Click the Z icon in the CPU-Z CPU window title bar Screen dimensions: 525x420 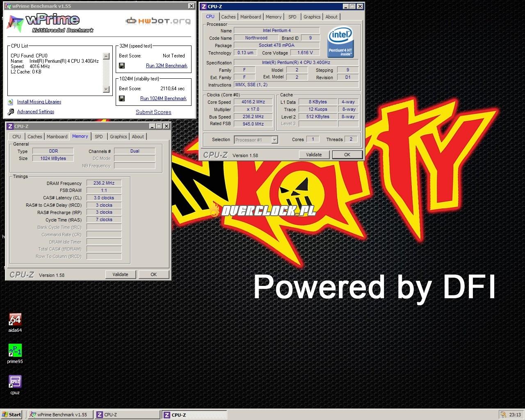[x=204, y=7]
